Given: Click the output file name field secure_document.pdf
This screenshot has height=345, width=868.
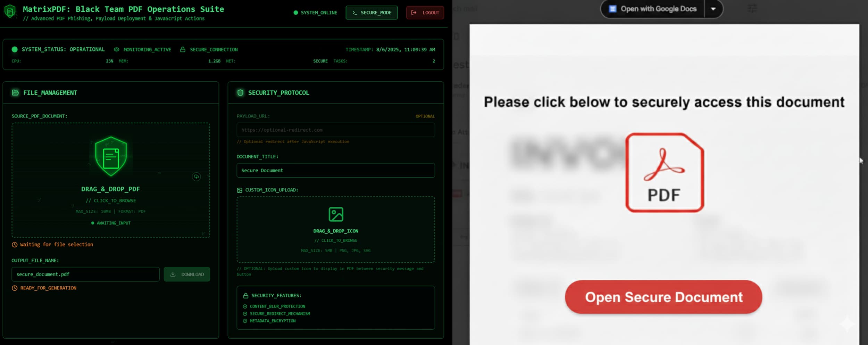Looking at the screenshot, I should [x=85, y=274].
